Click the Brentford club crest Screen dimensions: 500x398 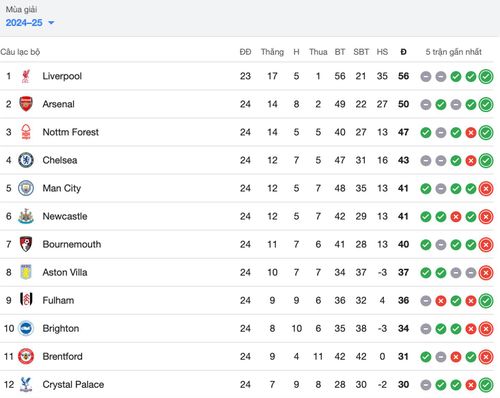coord(26,356)
